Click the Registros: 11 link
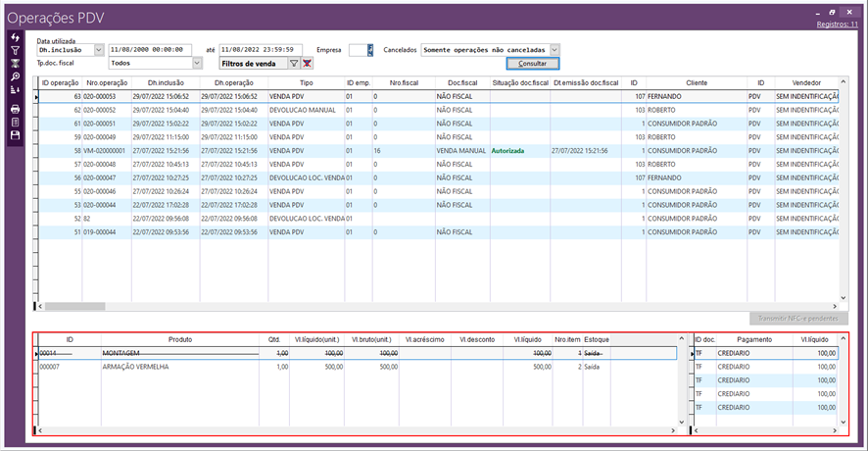The height and width of the screenshot is (451, 868). (838, 24)
